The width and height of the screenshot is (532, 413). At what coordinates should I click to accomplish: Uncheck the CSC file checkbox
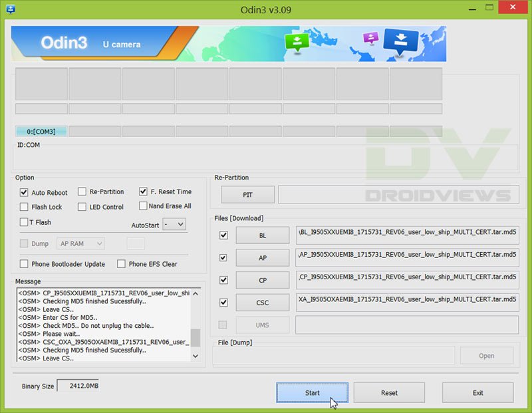pyautogui.click(x=223, y=303)
